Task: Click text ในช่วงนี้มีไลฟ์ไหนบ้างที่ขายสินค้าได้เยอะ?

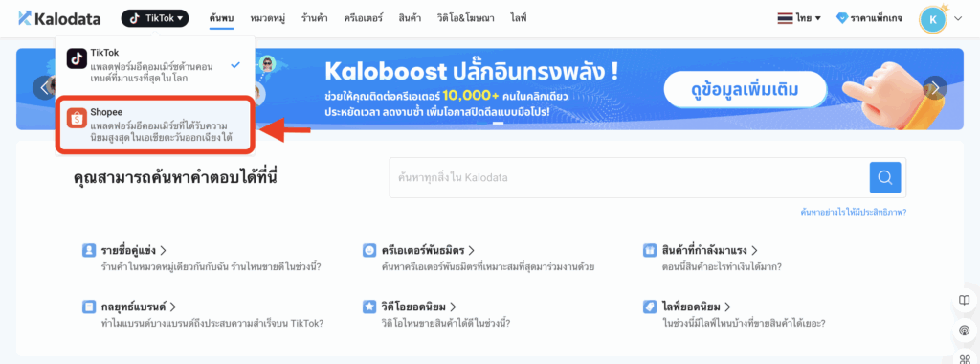Action: [744, 324]
